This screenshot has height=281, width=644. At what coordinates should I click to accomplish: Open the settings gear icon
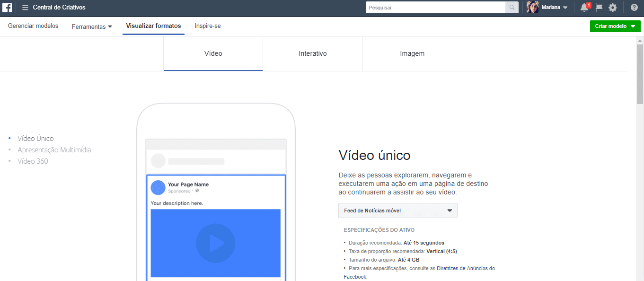(x=613, y=7)
